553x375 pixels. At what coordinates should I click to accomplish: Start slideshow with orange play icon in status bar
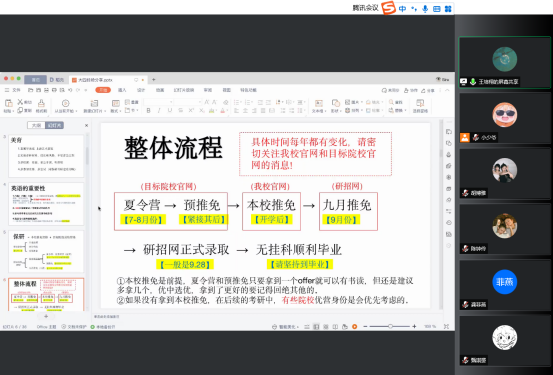pyautogui.click(x=354, y=327)
